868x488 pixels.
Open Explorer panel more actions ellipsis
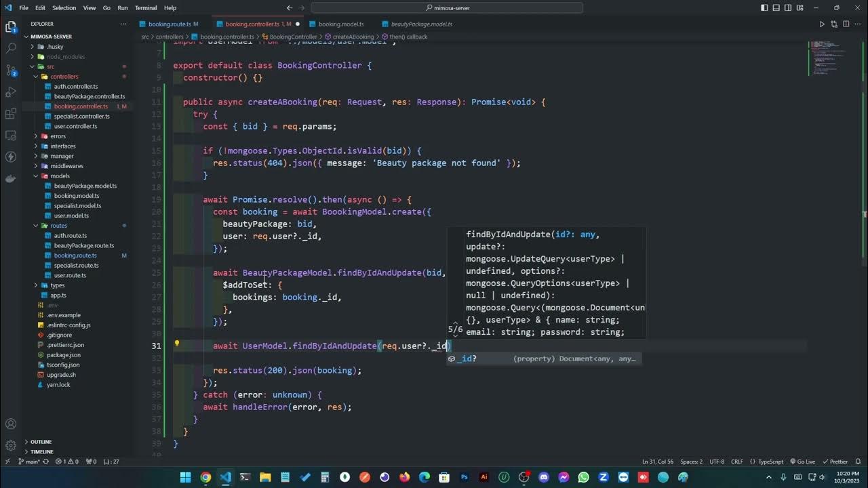(x=123, y=24)
